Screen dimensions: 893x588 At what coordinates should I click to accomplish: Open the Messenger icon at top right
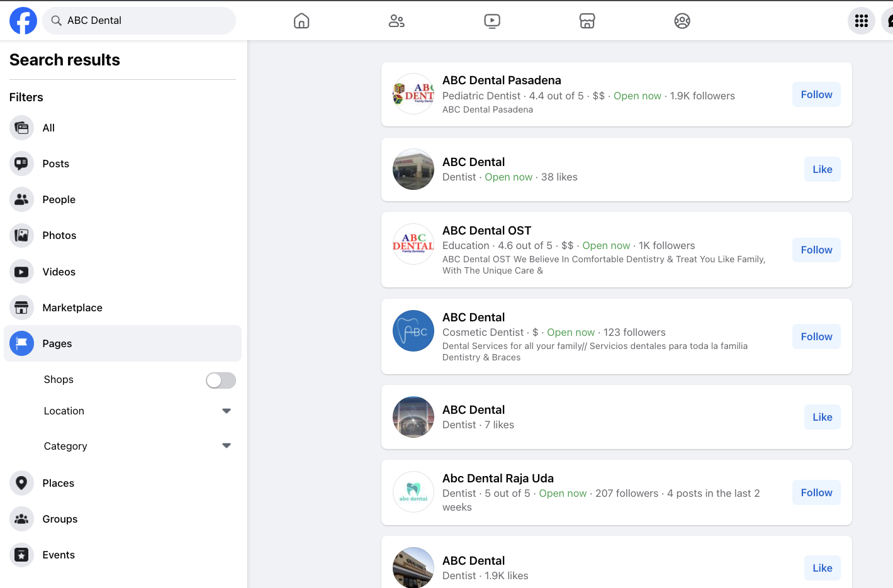click(x=888, y=21)
